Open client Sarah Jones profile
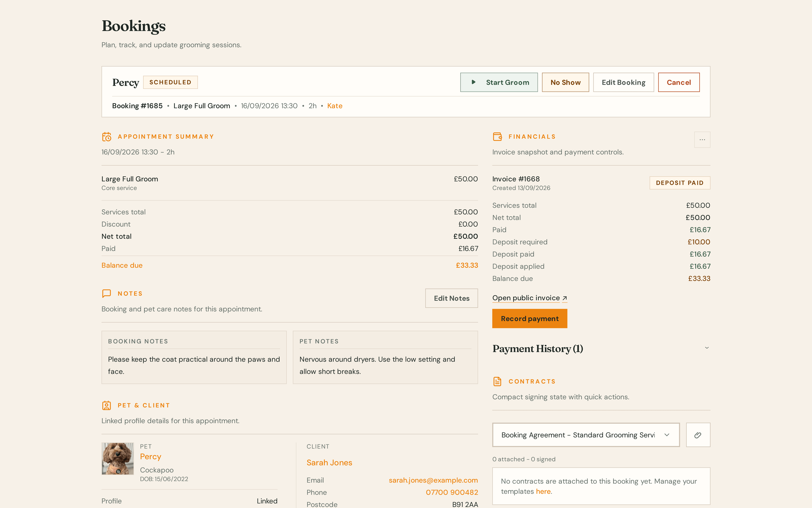 pos(329,463)
